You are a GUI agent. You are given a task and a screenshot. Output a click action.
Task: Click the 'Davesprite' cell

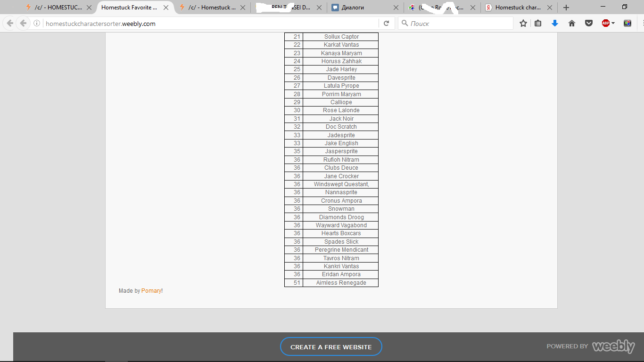[341, 78]
